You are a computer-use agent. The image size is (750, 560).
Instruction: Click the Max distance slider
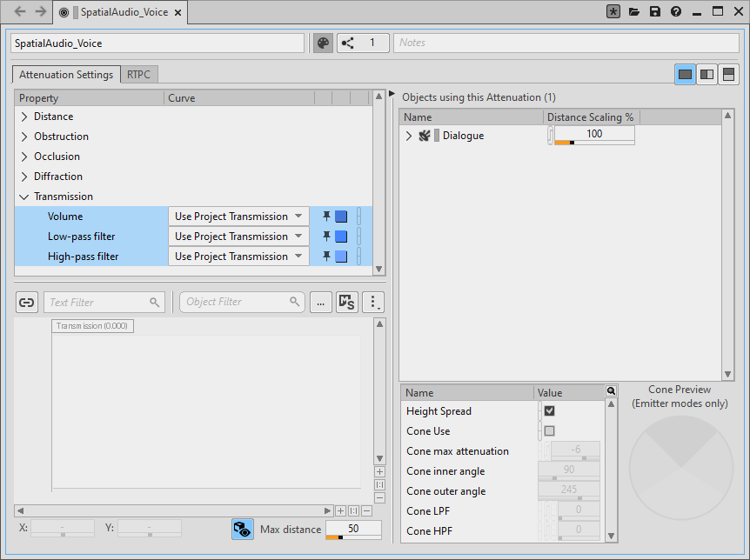point(352,537)
